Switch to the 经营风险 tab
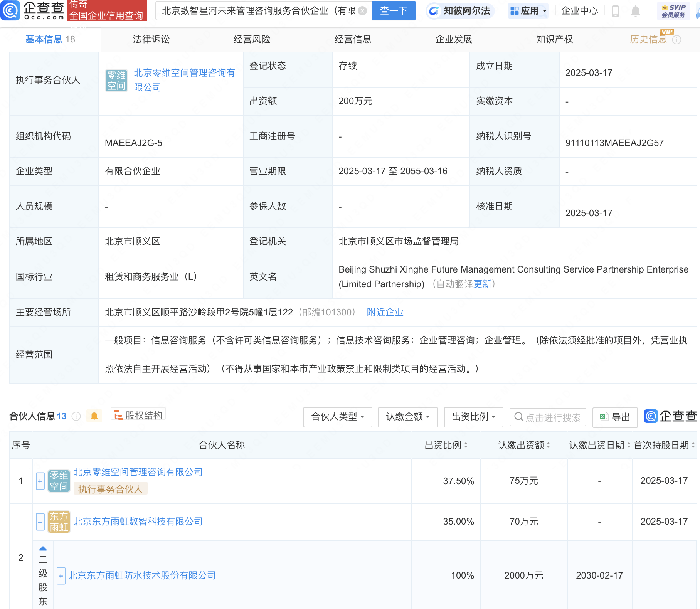Viewport: 700px width, 609px height. [252, 39]
